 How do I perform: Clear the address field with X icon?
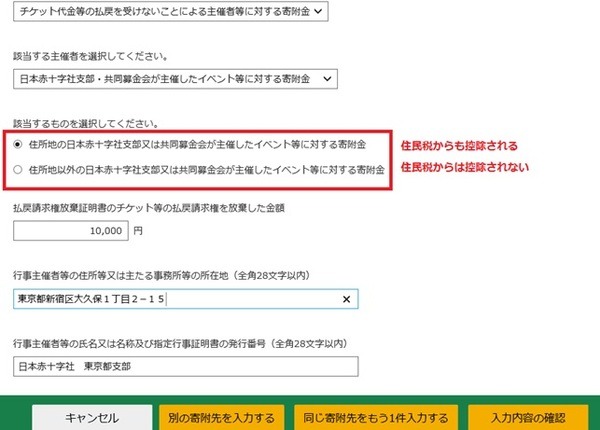[346, 299]
